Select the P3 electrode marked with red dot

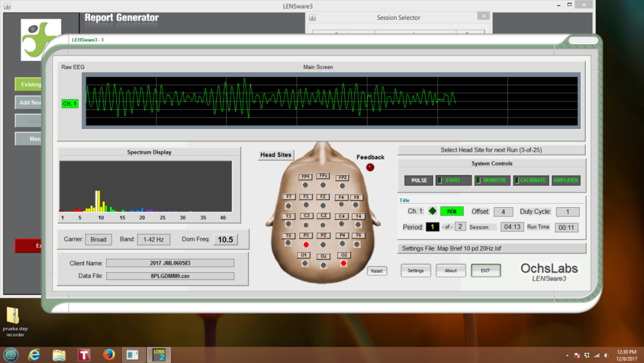[x=306, y=235]
